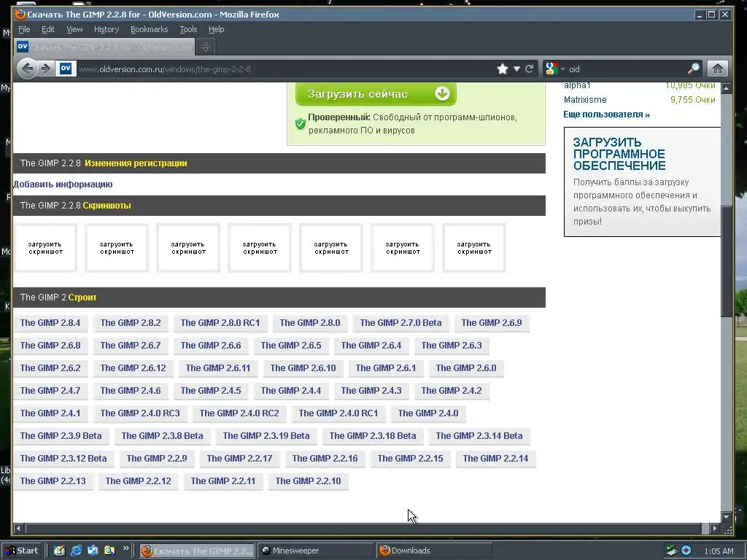The image size is (747, 560).
Task: Click the green Загрузить сейчас download button
Action: point(376,94)
